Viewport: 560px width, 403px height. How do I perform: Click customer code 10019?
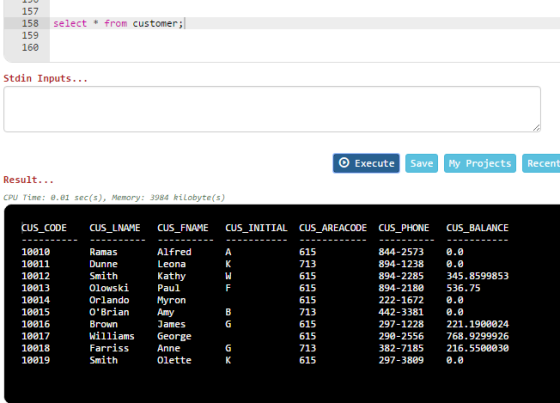click(36, 360)
